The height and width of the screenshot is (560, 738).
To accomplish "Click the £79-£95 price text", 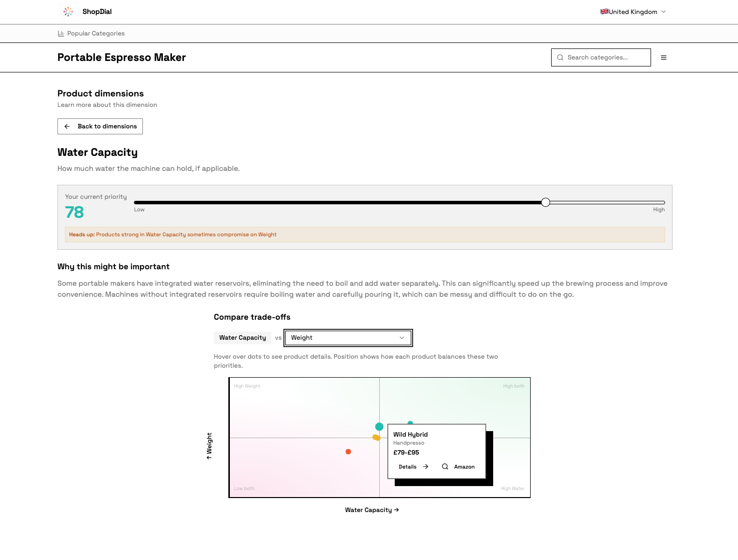I will (406, 453).
